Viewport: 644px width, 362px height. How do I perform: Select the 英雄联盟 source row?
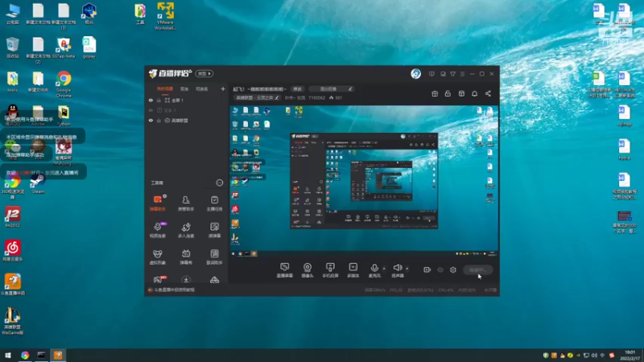[x=186, y=121]
